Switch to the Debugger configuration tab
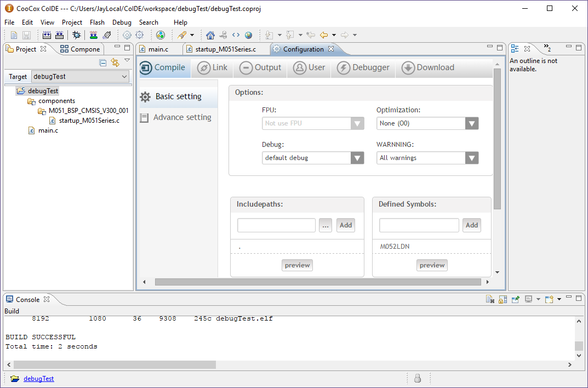This screenshot has height=388, width=588. click(363, 68)
